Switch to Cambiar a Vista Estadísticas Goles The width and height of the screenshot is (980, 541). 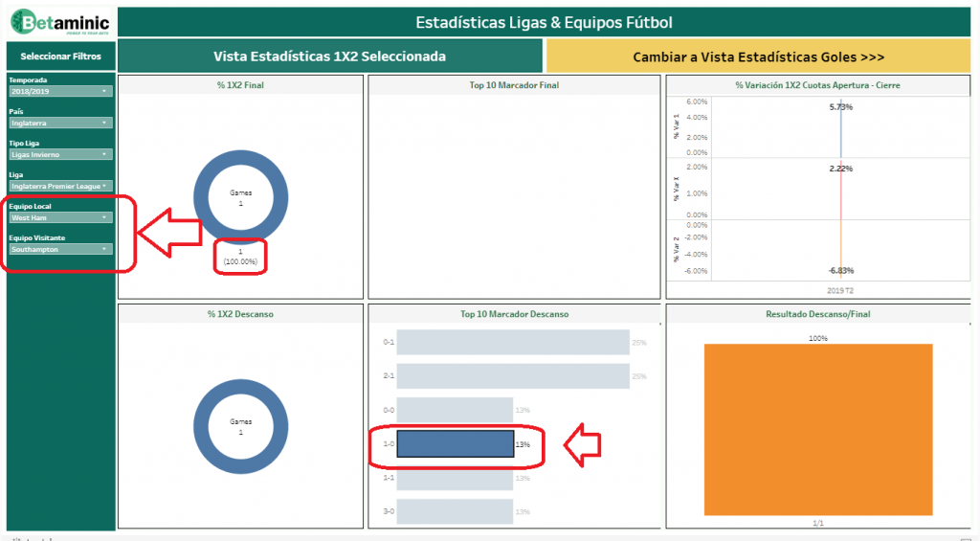(758, 56)
